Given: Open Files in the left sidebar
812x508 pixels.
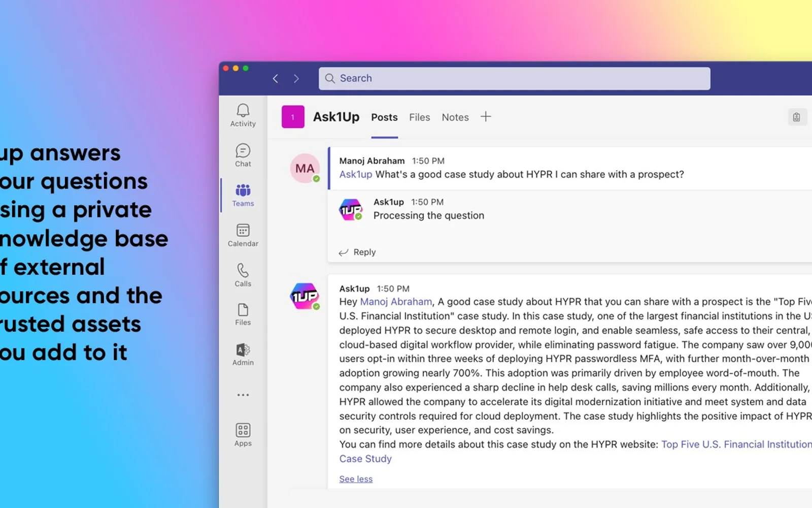Looking at the screenshot, I should point(243,314).
